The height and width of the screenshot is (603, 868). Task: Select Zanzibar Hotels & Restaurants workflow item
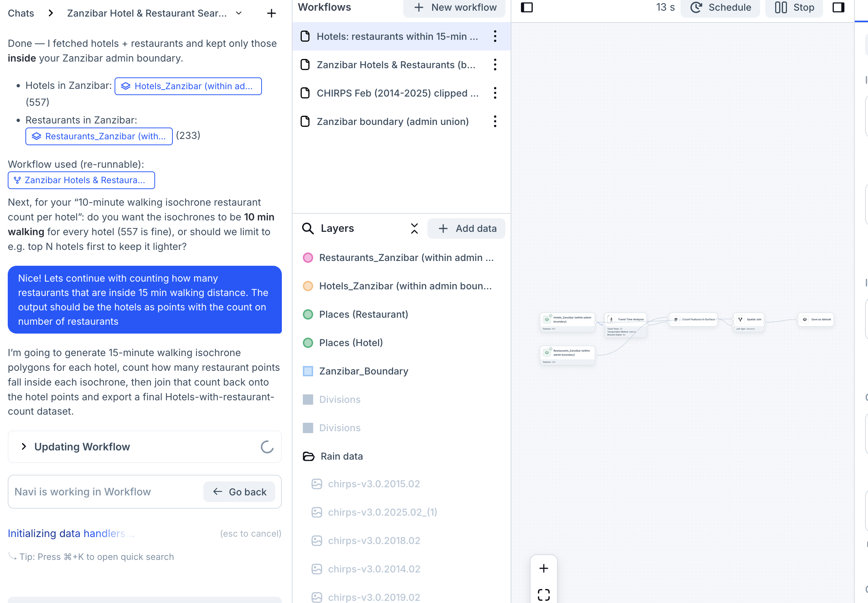click(395, 65)
